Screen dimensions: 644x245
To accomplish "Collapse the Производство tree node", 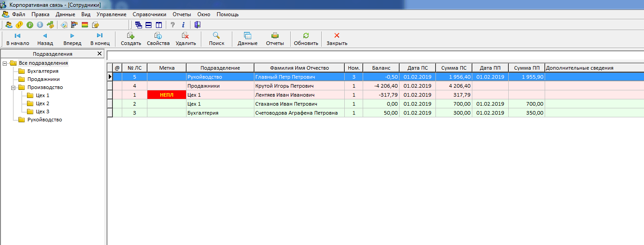I will (13, 88).
